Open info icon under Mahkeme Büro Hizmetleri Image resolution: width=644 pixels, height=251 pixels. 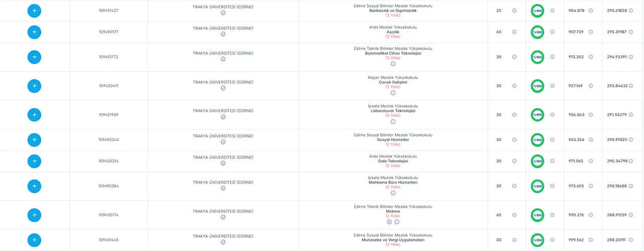pyautogui.click(x=393, y=193)
